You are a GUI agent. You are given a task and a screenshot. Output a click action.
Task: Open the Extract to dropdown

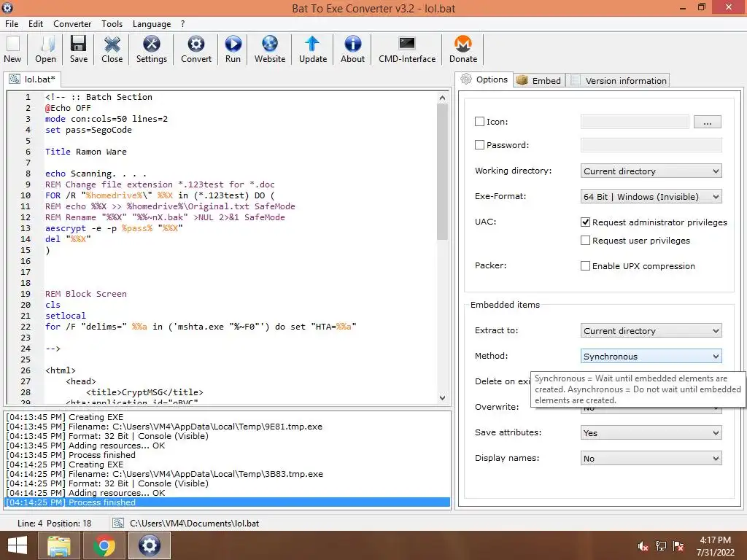[x=651, y=330]
